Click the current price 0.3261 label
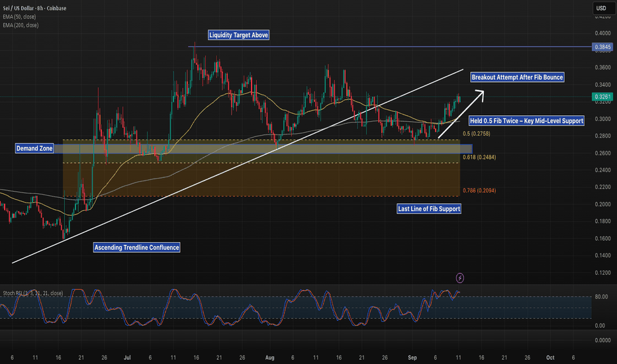617x364 pixels. tap(601, 97)
